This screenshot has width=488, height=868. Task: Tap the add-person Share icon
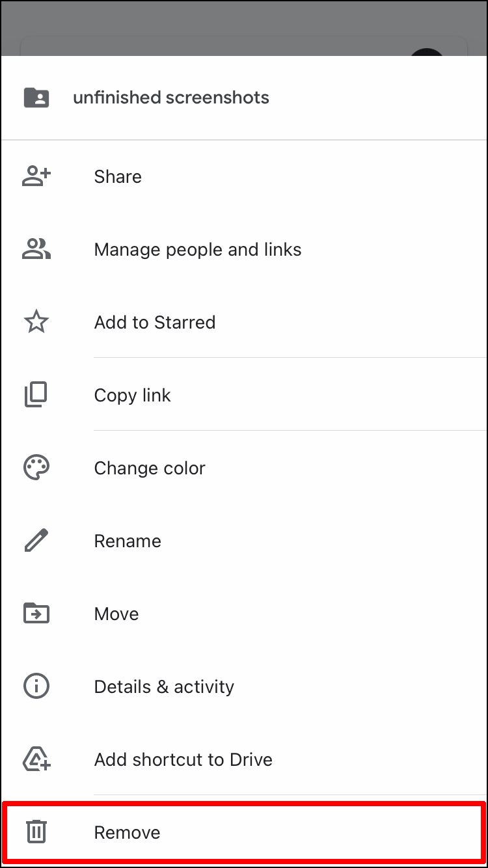[36, 176]
